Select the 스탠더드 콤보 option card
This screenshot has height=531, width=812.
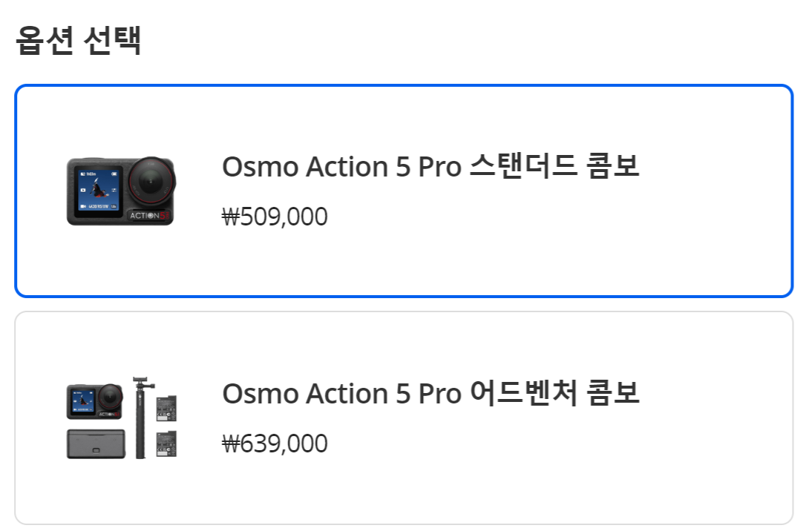click(x=404, y=191)
